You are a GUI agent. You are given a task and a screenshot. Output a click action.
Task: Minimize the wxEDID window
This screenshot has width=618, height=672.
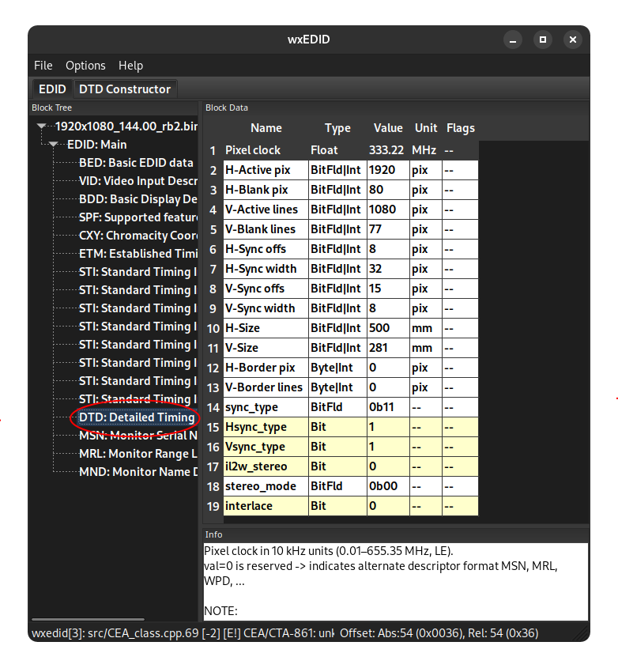[512, 40]
